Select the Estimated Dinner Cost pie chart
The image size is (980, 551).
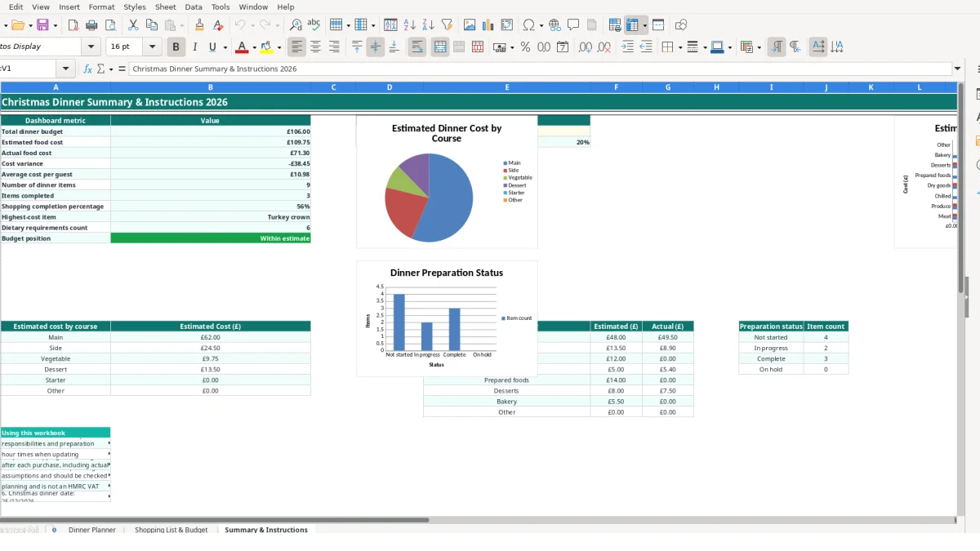[447, 181]
